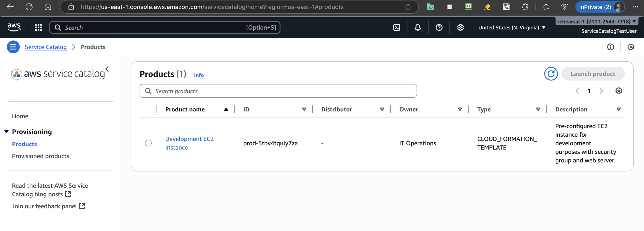This screenshot has width=644, height=231.
Task: Open the QR code extension
Action: (x=506, y=7)
